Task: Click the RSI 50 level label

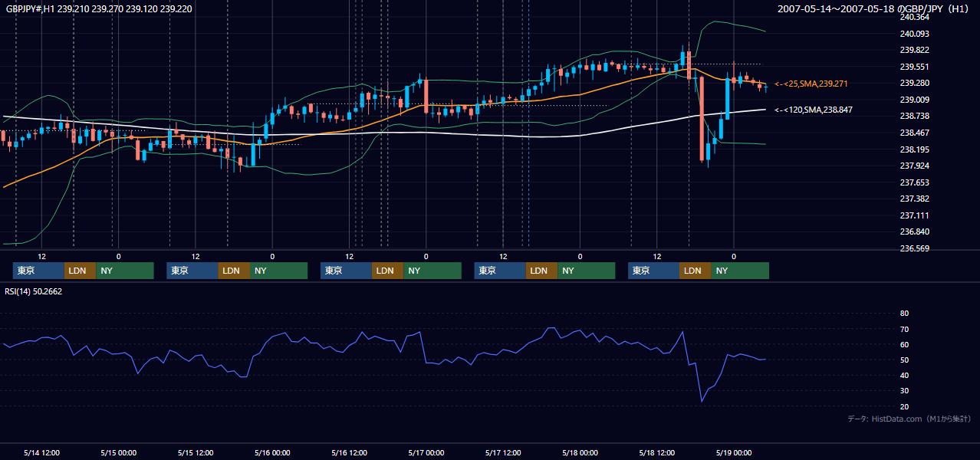Action: (904, 360)
